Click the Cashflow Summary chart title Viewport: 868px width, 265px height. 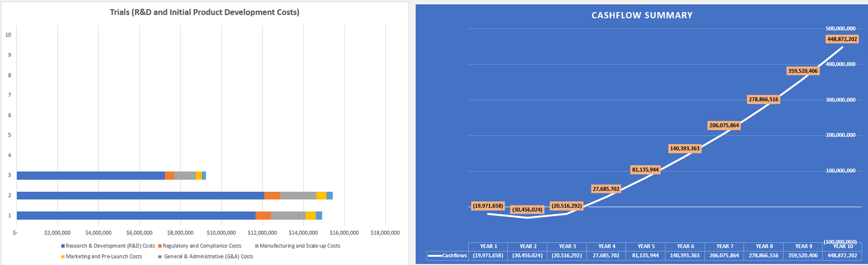click(x=642, y=16)
